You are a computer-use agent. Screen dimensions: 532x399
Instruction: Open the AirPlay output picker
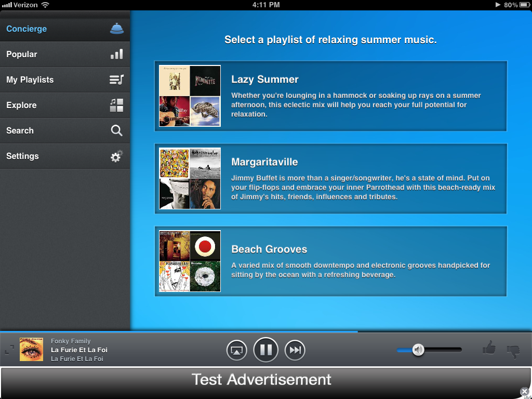236,350
